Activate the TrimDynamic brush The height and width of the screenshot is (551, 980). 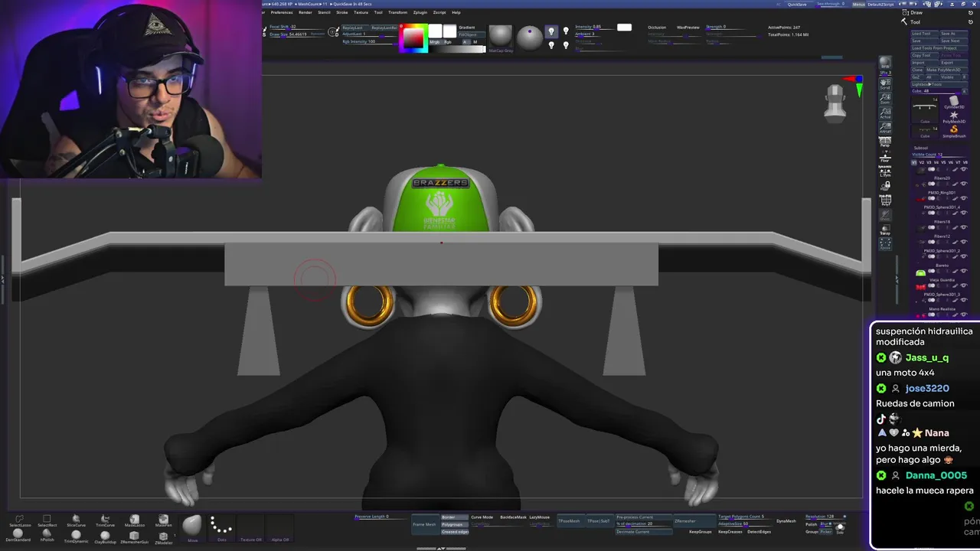coord(76,536)
